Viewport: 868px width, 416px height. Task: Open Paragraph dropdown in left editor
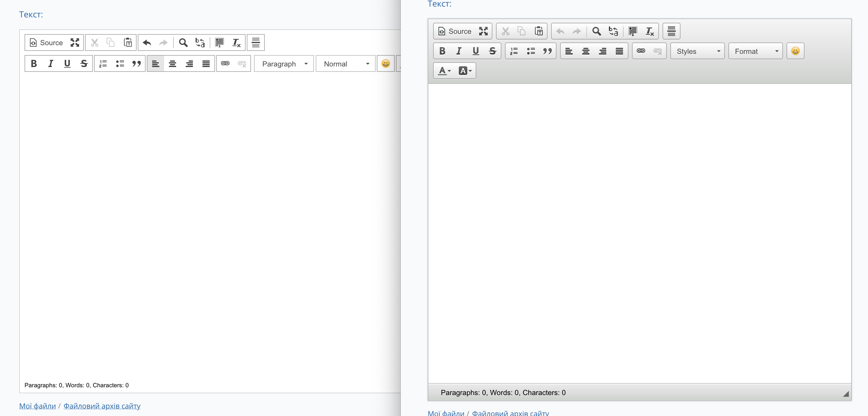[x=284, y=64]
